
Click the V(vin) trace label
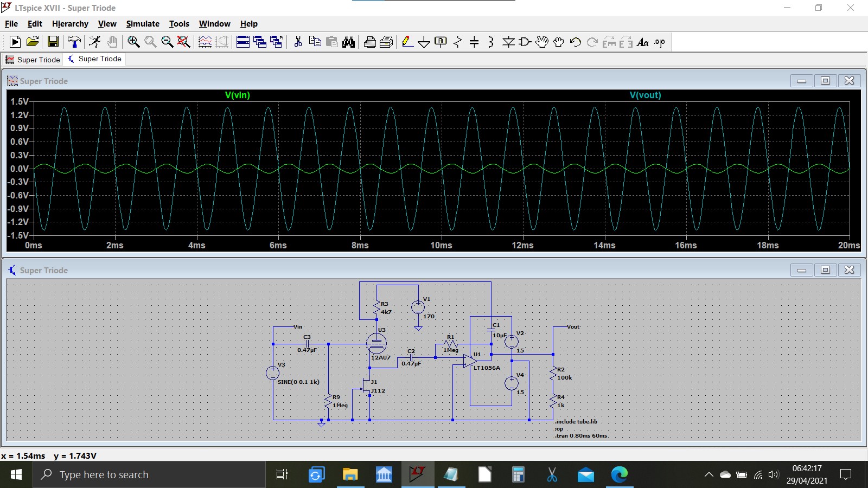point(238,95)
